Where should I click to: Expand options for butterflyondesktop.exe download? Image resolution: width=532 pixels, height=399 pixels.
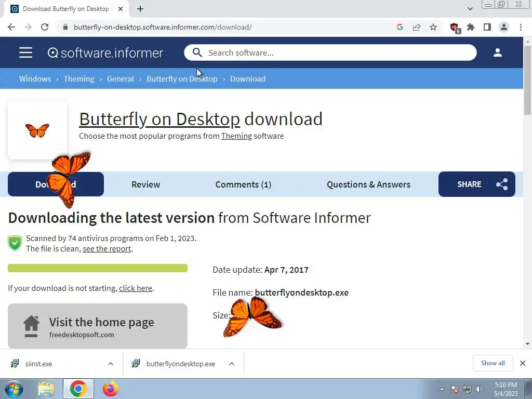coord(232,364)
